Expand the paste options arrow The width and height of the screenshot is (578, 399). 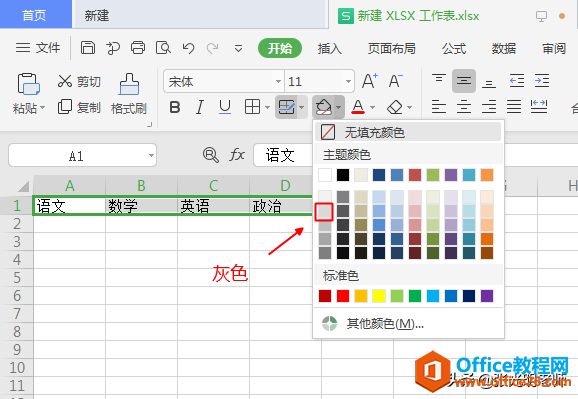pyautogui.click(x=42, y=108)
